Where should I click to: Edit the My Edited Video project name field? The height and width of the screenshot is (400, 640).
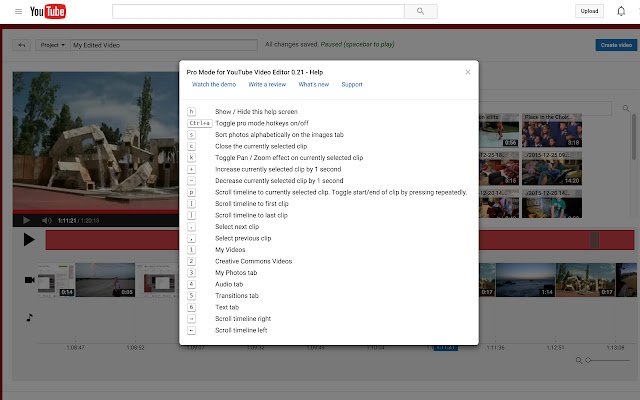tap(164, 45)
